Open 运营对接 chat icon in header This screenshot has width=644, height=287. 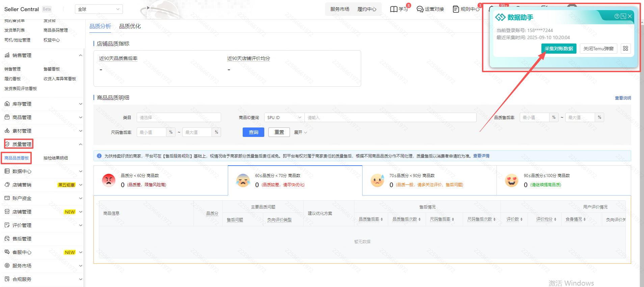coord(420,9)
